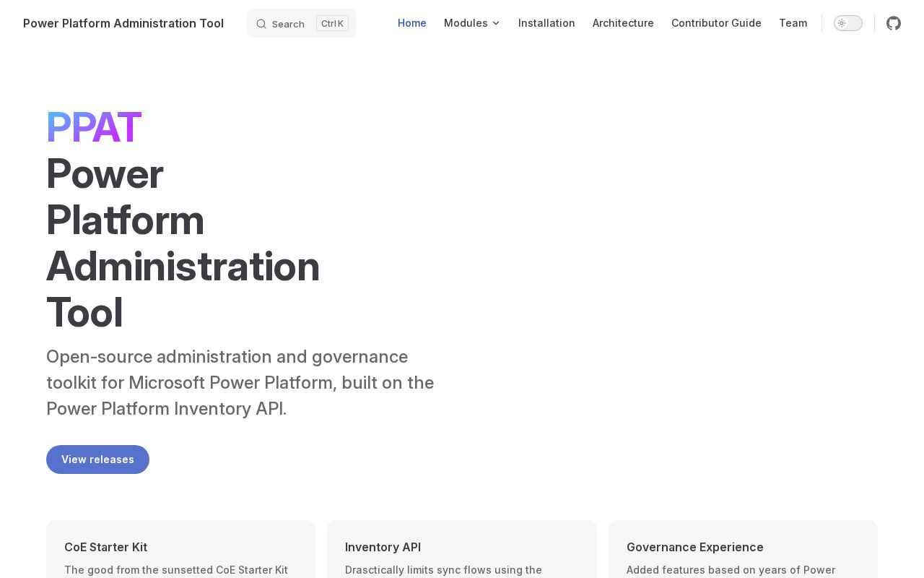Expand the Modules dropdown menu
Screen dimensions: 924x578
tap(472, 23)
